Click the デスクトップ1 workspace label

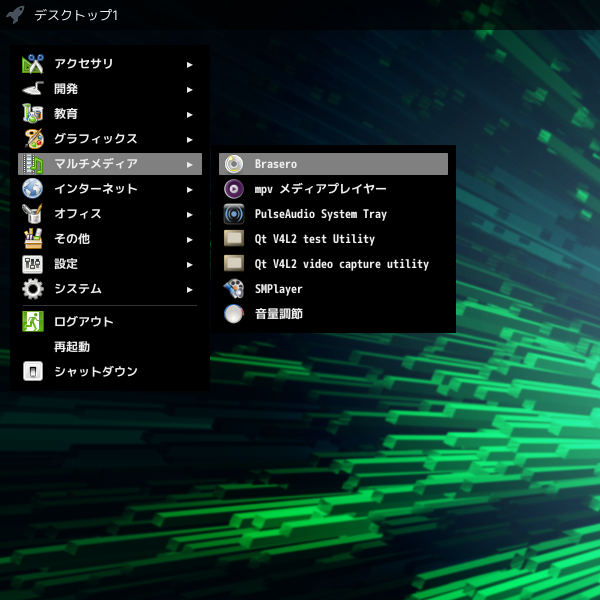[76, 15]
